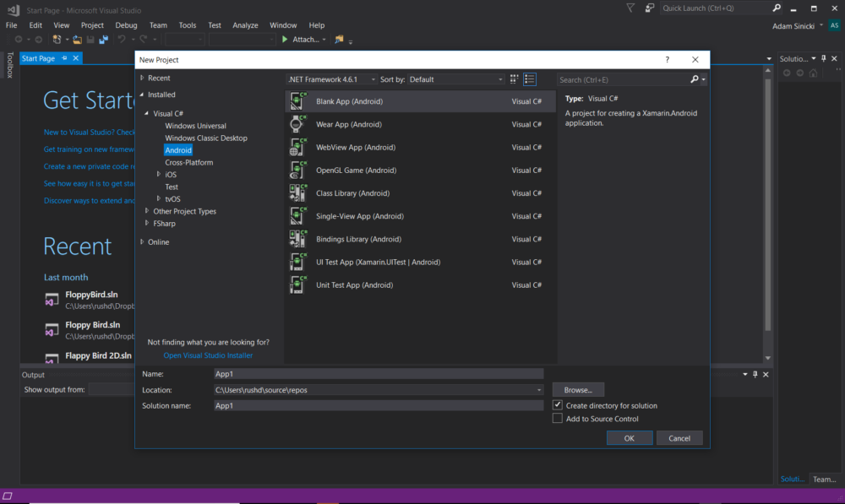
Task: Enable Add to Source Control
Action: [557, 418]
